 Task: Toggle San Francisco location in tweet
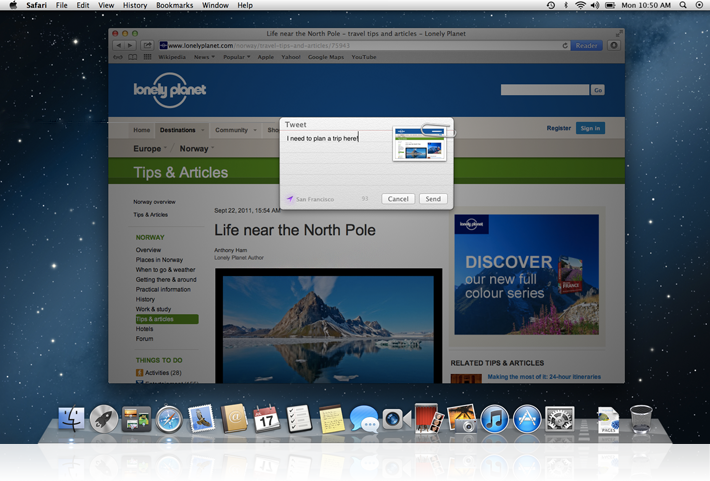[311, 199]
